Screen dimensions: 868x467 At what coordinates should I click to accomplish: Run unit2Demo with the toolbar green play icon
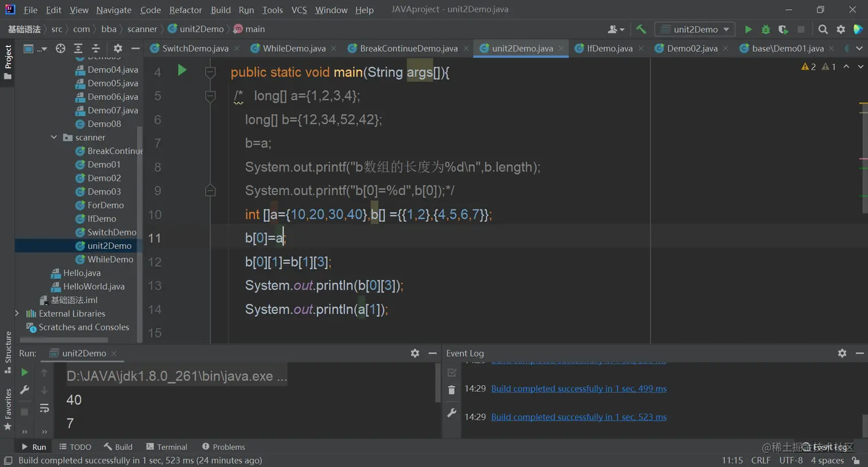(x=748, y=29)
